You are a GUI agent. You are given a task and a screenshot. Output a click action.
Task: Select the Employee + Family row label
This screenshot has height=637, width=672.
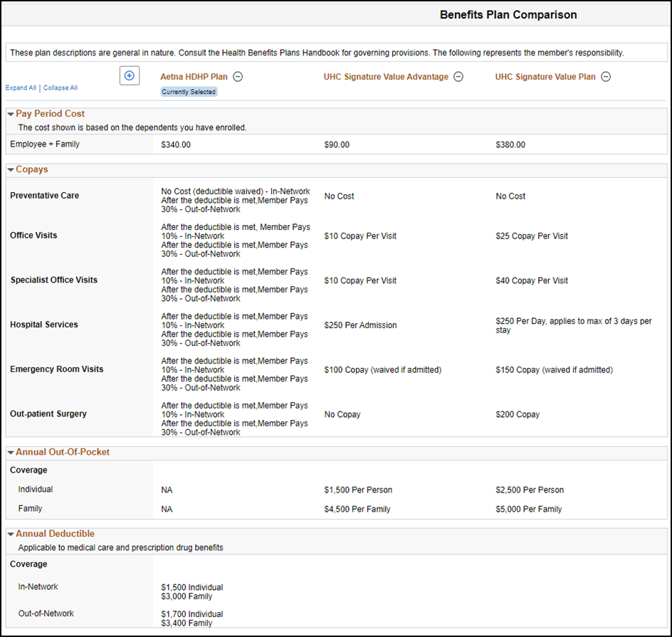tap(45, 144)
